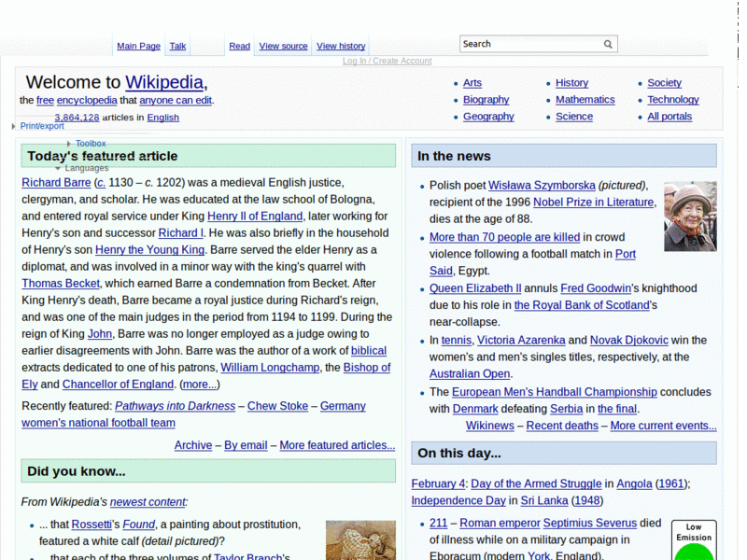Viewport: 747px width, 560px height.
Task: Open the Main Page tab
Action: point(138,46)
